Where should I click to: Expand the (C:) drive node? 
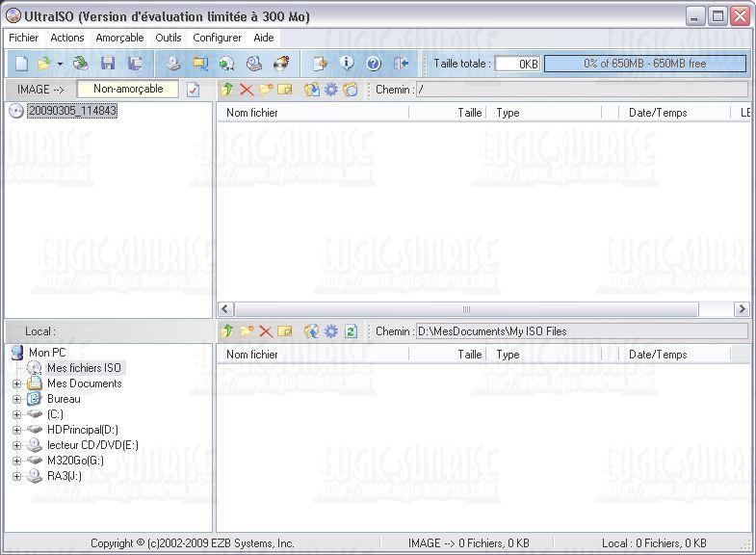click(17, 414)
